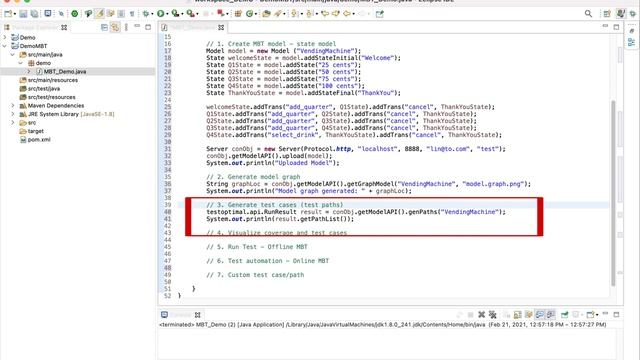Click the editor vertical scrollbar
This screenshot has width=640, height=360.
pyautogui.click(x=613, y=193)
